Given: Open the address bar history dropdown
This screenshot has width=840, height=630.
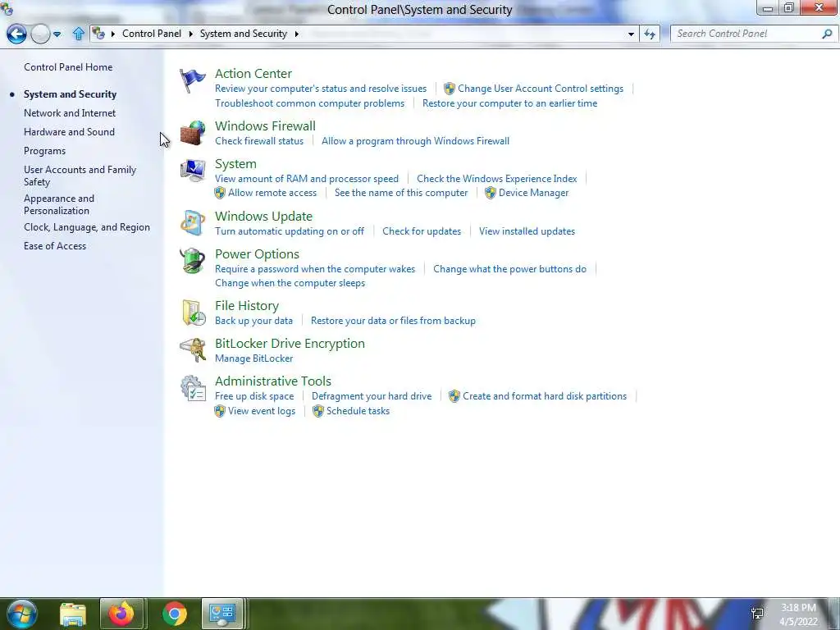Looking at the screenshot, I should coord(631,34).
